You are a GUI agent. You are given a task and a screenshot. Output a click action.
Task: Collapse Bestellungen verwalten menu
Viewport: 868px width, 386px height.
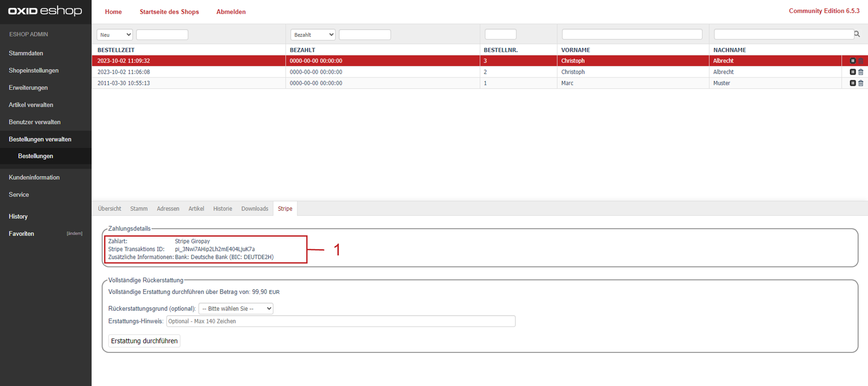(x=40, y=139)
